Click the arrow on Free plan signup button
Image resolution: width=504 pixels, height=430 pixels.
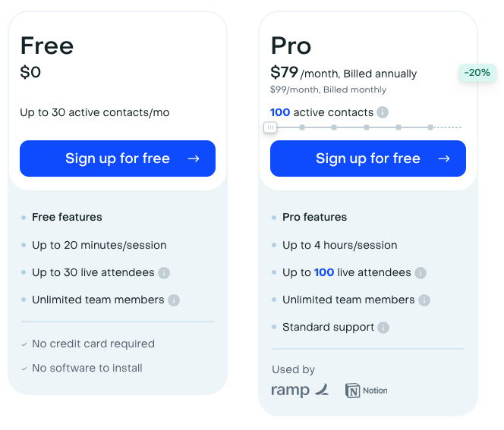click(x=194, y=159)
